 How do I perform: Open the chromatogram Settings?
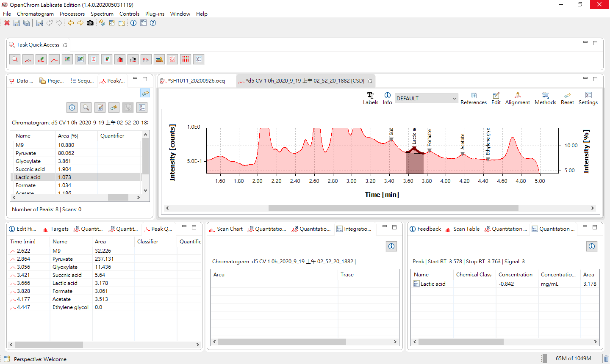pyautogui.click(x=588, y=98)
